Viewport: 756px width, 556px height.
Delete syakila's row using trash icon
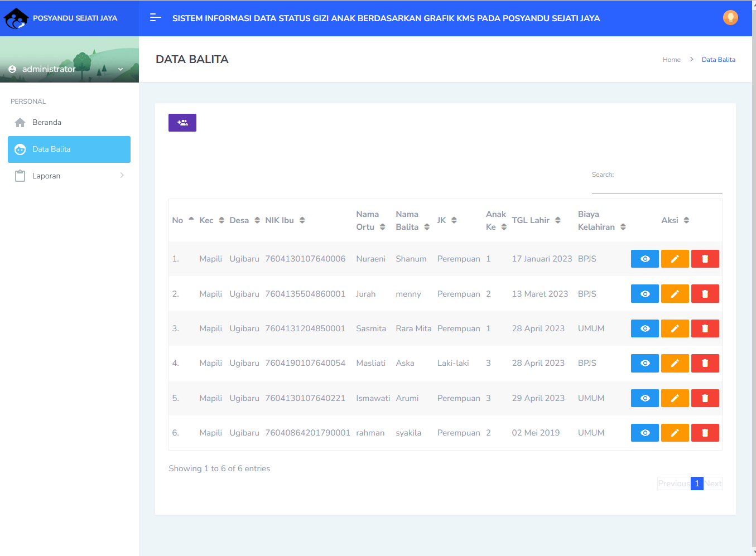(x=705, y=433)
